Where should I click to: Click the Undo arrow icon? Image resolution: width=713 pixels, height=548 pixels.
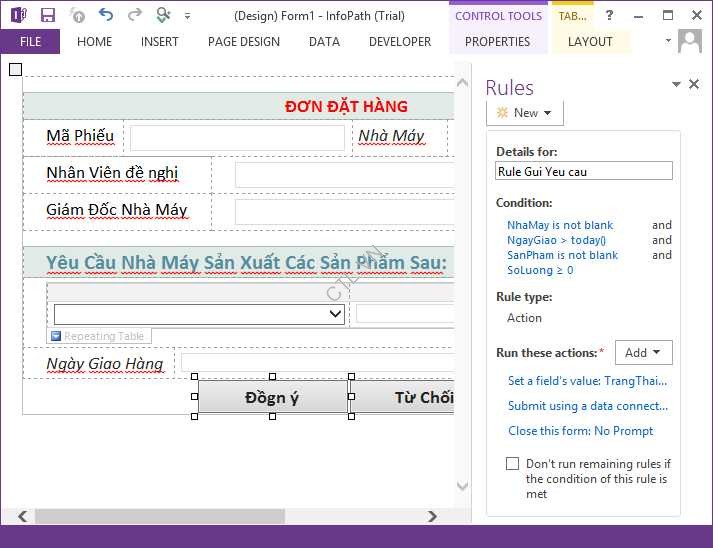[x=106, y=15]
